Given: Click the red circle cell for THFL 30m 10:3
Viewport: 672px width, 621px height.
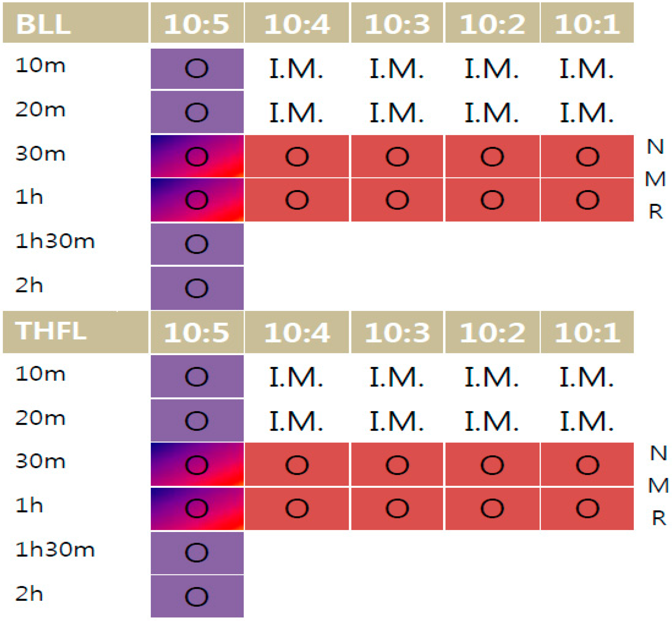Looking at the screenshot, I should point(397,464).
